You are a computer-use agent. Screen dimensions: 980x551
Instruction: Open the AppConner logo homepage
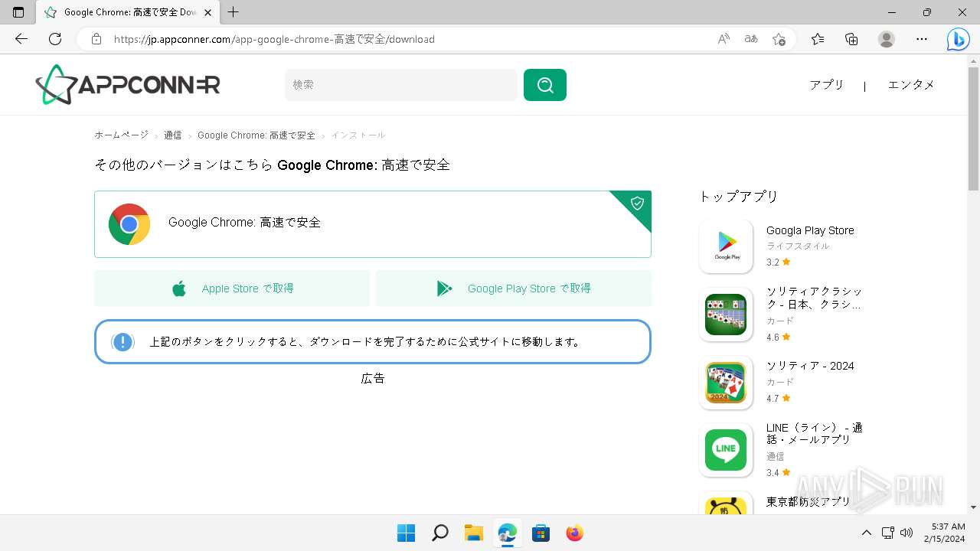click(128, 84)
